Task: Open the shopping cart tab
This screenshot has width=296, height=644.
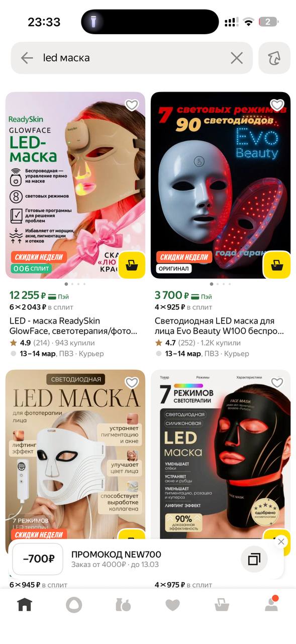Action: [x=222, y=604]
